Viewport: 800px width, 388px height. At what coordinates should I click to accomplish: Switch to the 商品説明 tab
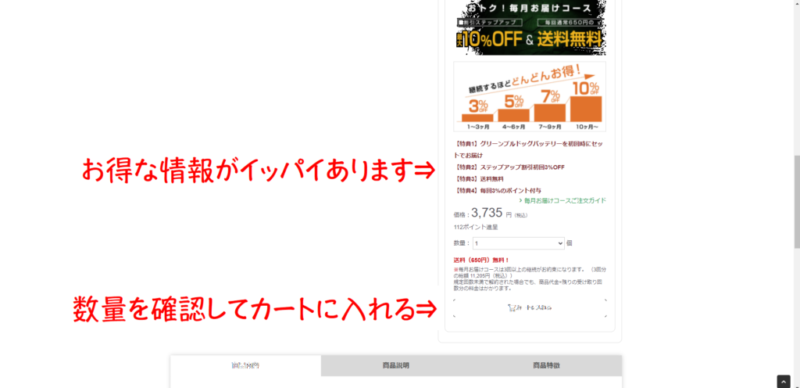[396, 366]
